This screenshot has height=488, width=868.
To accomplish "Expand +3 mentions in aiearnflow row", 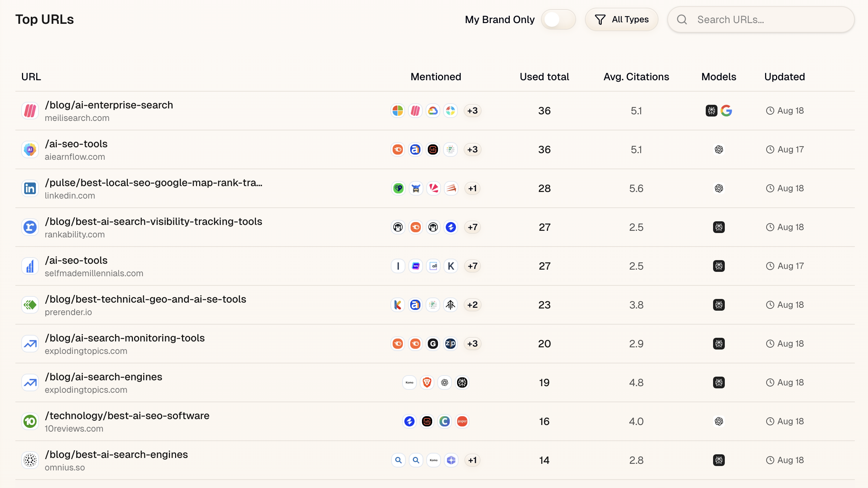I will pos(472,149).
